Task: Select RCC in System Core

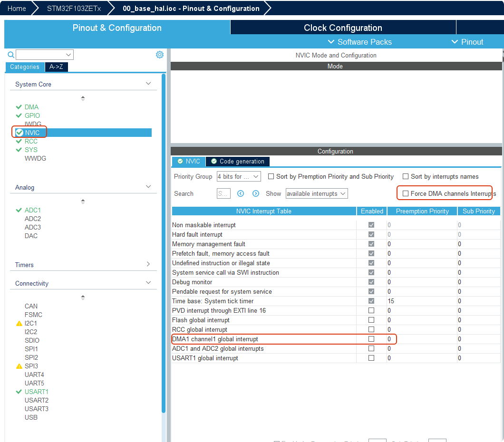Action: coord(31,141)
